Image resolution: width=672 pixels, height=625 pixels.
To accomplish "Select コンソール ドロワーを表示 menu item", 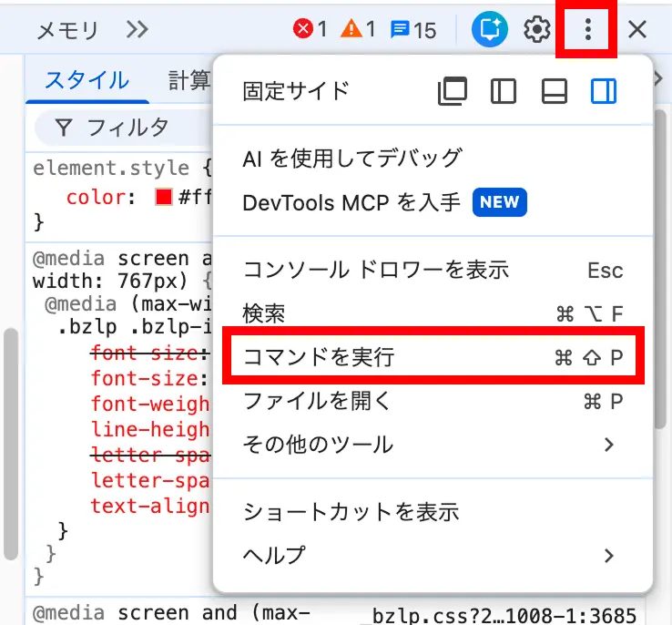I will (433, 270).
